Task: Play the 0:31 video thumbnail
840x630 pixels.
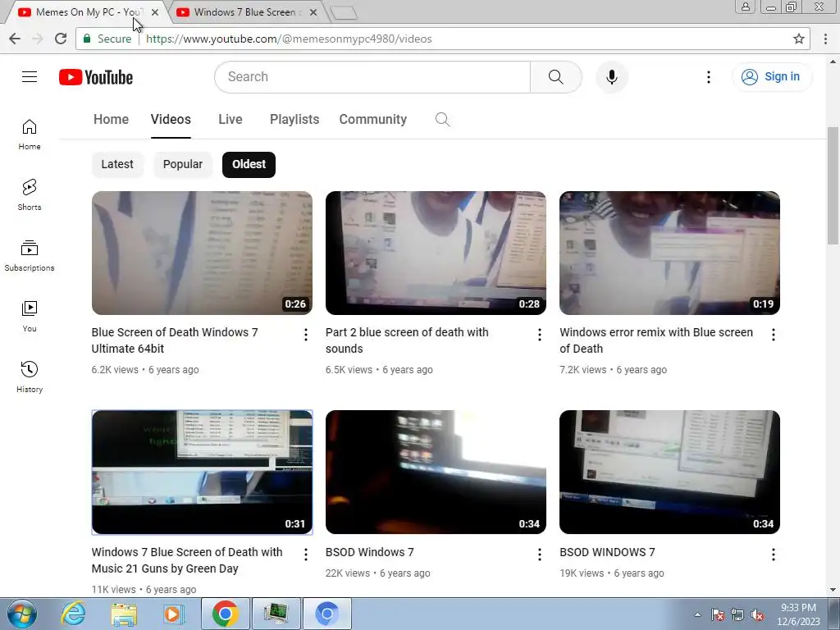Action: pyautogui.click(x=202, y=472)
